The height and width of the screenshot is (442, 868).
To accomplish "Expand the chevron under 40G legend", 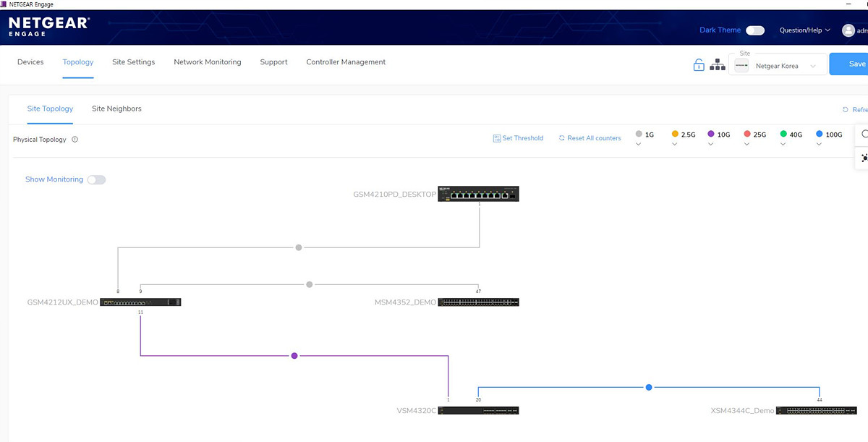I will (783, 144).
